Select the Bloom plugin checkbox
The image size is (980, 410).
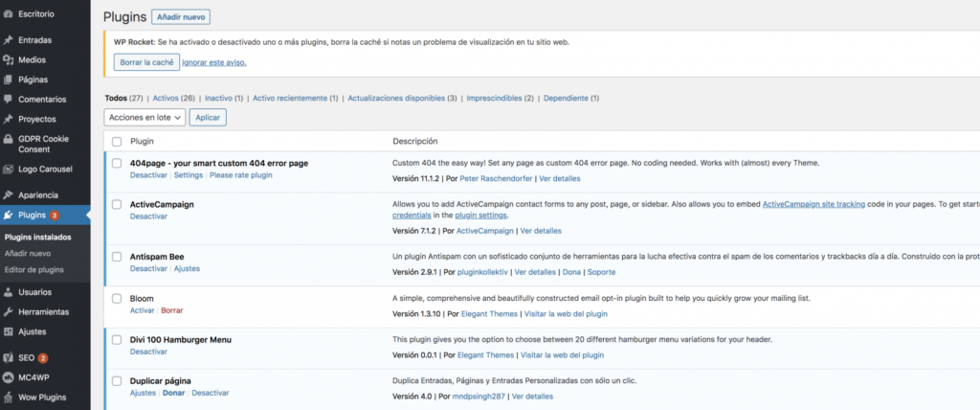tap(117, 299)
